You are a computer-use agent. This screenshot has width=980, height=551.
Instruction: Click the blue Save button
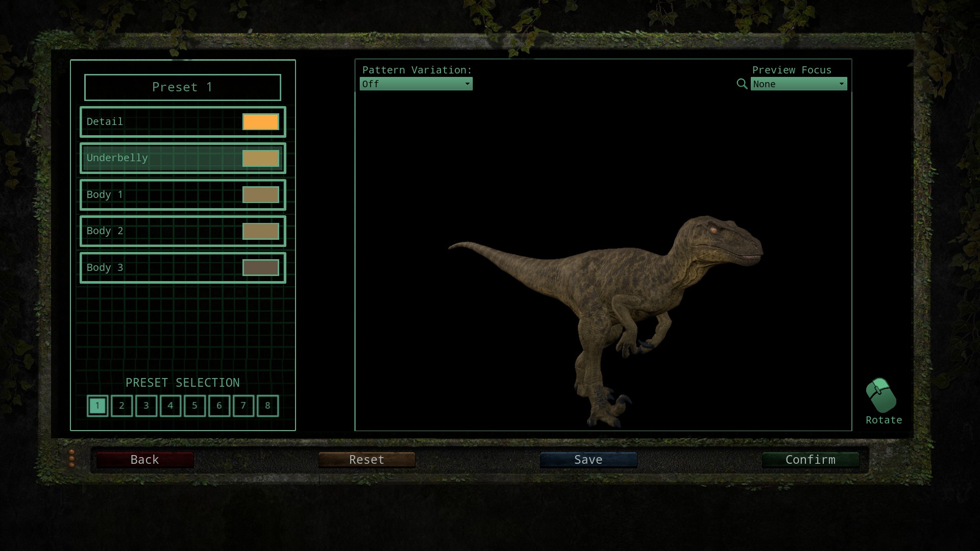(588, 460)
